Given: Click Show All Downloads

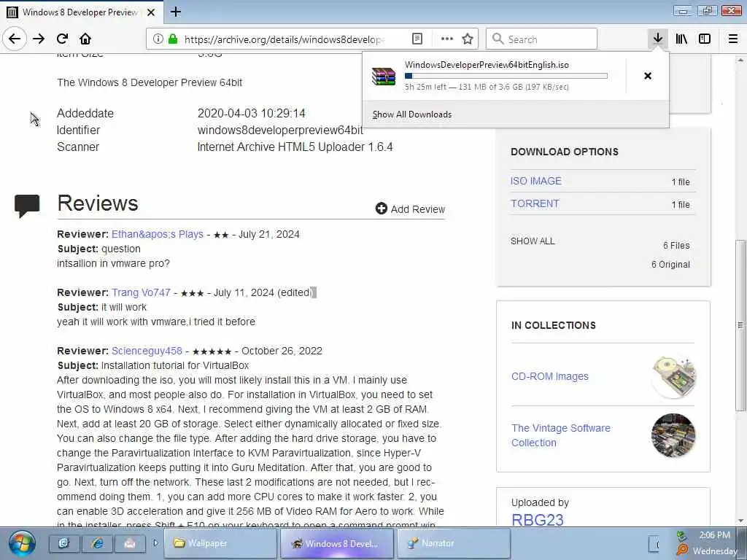Looking at the screenshot, I should pos(411,114).
